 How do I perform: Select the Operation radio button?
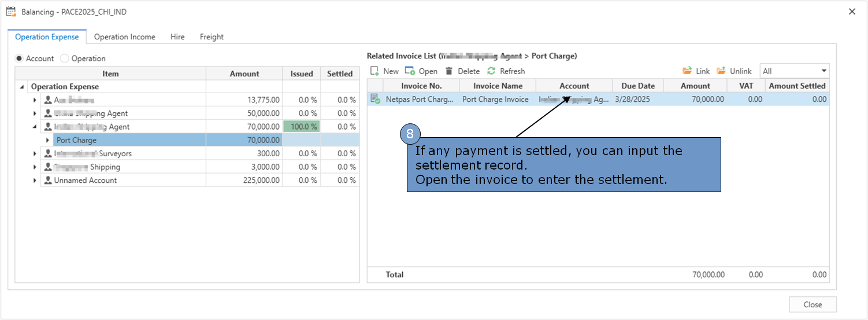click(x=65, y=58)
